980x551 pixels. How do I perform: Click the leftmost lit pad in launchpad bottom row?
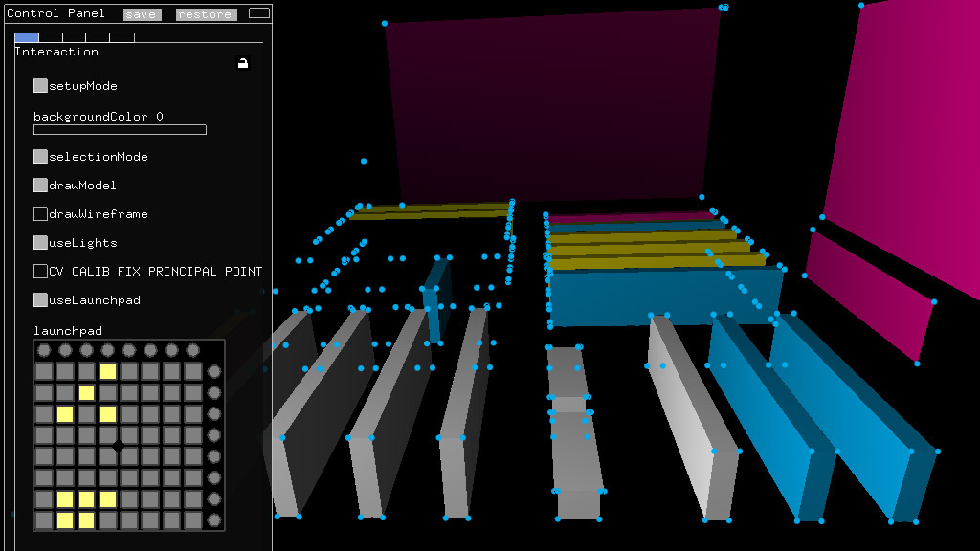point(66,520)
